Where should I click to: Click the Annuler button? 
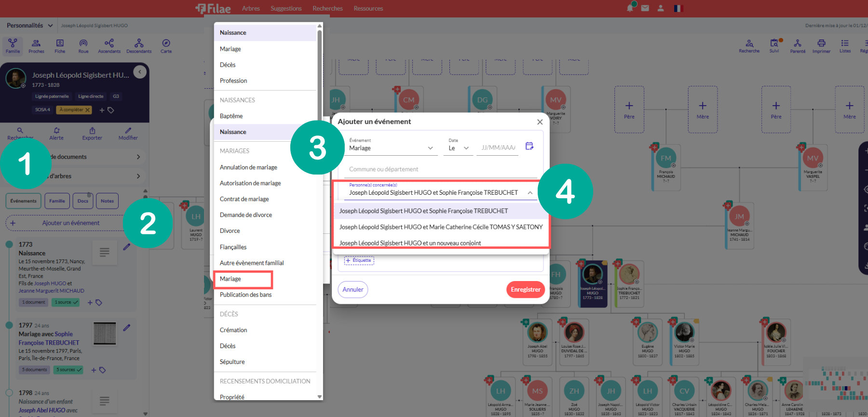pyautogui.click(x=353, y=290)
